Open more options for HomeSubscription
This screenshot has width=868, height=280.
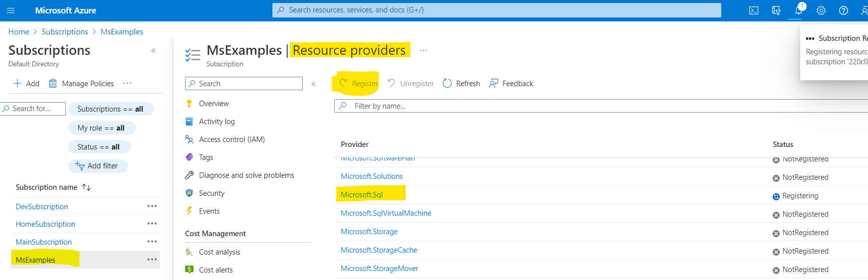(x=152, y=224)
